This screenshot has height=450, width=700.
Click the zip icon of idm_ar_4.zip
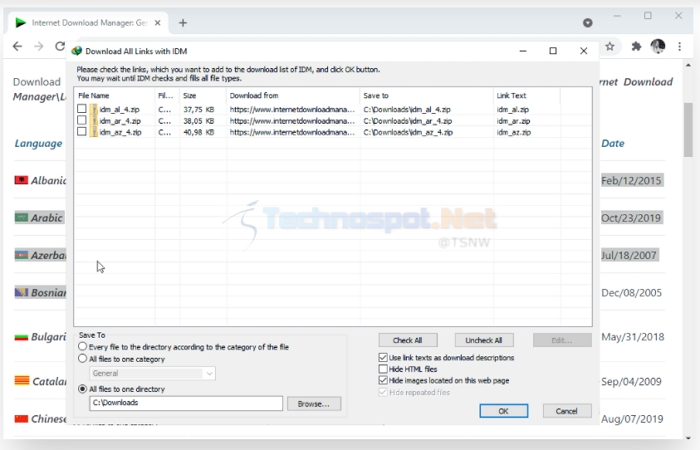coord(93,121)
